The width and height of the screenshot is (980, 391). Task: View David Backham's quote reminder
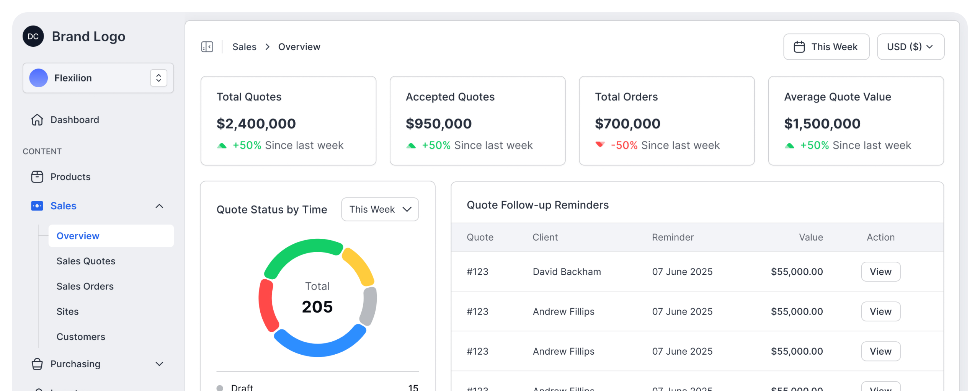point(880,272)
